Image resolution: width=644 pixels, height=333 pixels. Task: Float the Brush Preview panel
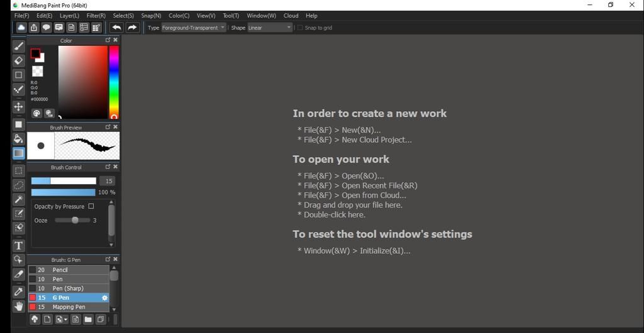pyautogui.click(x=108, y=127)
